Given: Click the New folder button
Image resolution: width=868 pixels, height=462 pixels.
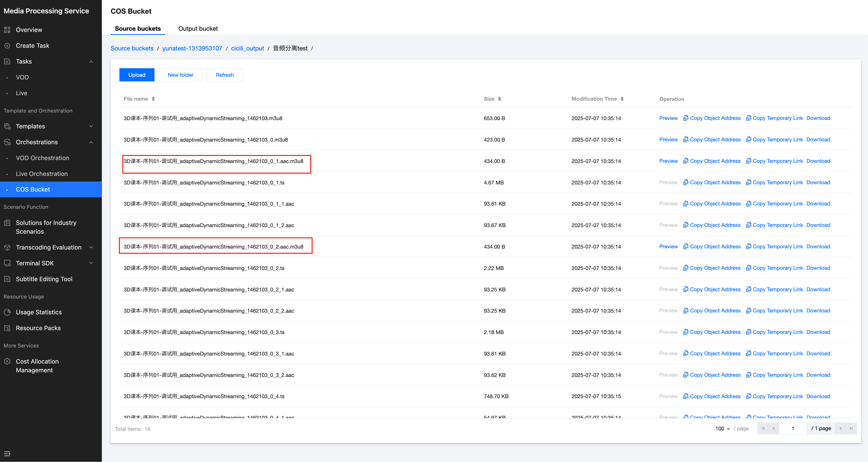Looking at the screenshot, I should point(181,75).
